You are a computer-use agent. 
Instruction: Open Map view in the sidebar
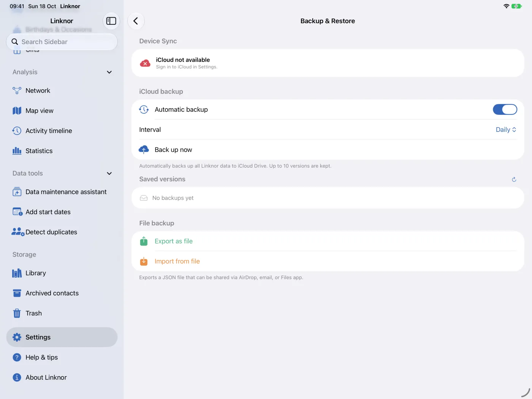point(62,111)
